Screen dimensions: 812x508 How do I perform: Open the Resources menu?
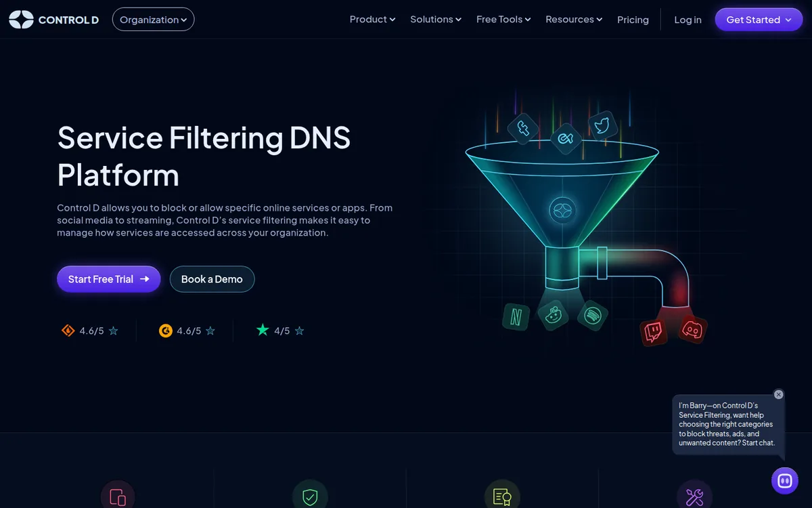tap(574, 20)
